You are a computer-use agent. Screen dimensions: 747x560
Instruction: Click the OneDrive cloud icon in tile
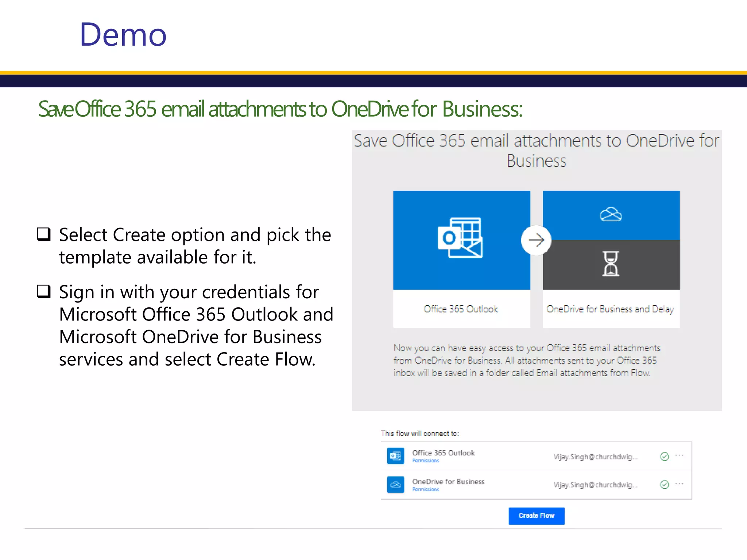[x=611, y=214]
